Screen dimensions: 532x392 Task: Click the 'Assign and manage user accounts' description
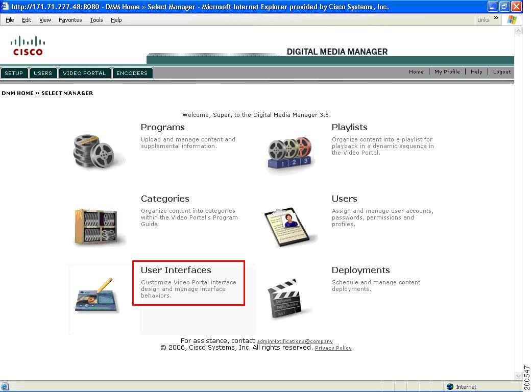click(x=383, y=217)
